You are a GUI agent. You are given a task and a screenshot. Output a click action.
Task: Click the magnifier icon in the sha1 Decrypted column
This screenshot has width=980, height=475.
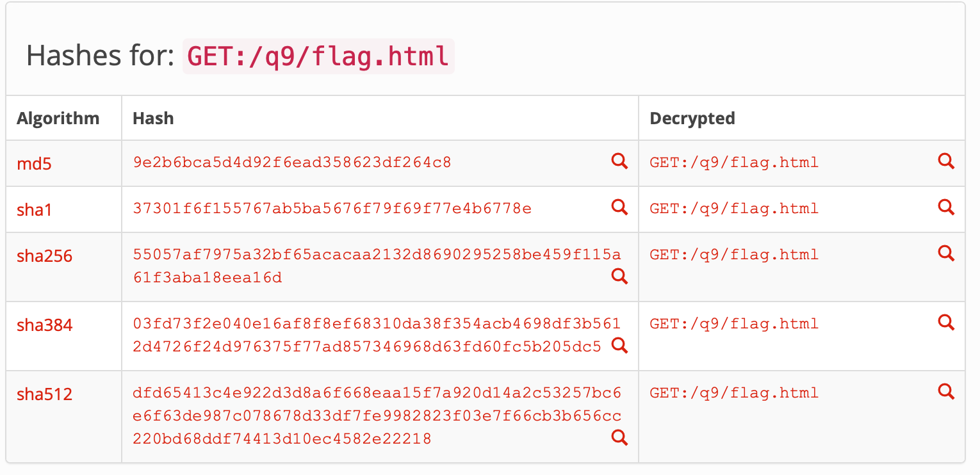pos(946,207)
